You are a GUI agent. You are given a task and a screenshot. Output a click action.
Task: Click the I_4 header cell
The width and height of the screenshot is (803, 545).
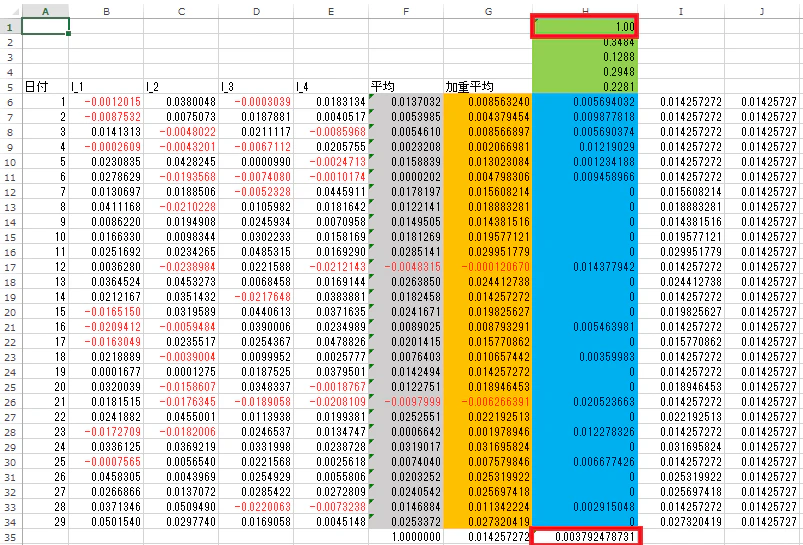pos(331,87)
